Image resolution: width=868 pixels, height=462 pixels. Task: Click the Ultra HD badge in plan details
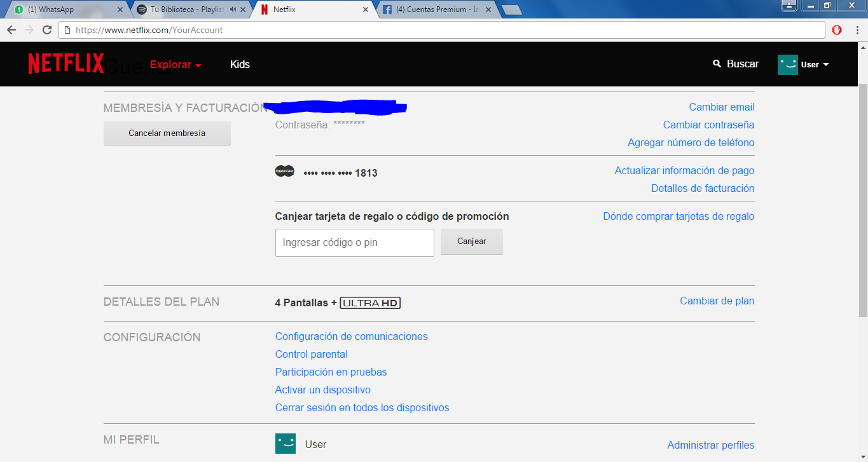371,303
